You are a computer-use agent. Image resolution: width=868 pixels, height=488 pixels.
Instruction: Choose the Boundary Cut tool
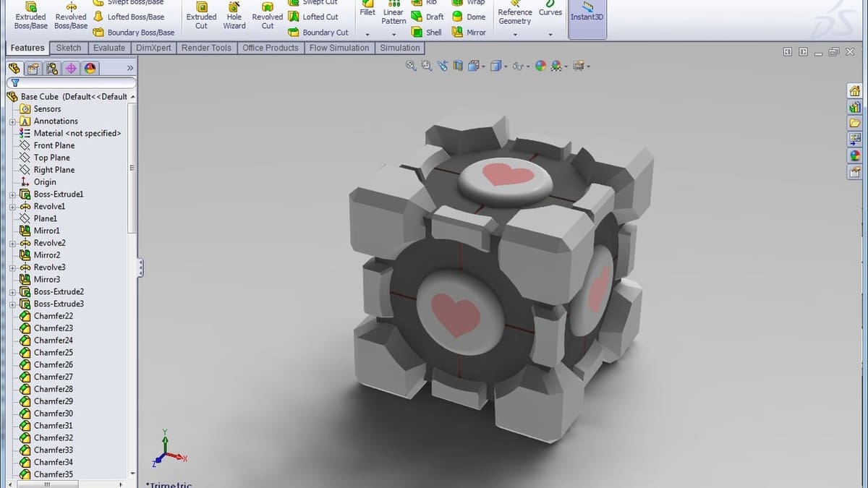pyautogui.click(x=318, y=33)
